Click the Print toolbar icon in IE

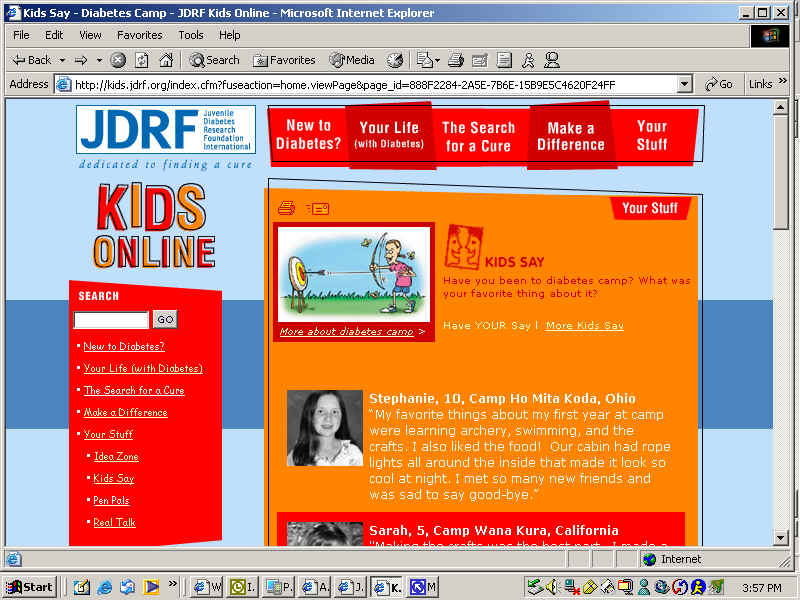click(456, 60)
